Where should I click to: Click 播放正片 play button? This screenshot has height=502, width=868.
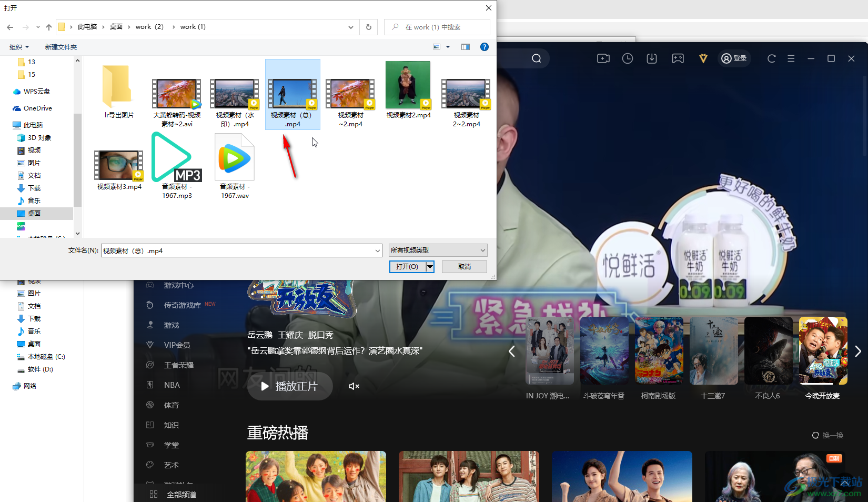290,386
